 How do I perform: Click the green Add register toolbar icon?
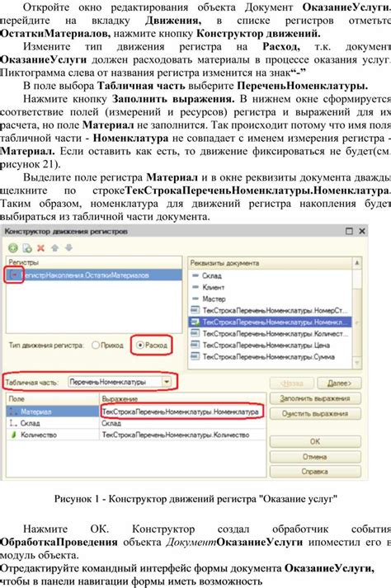coord(13,248)
